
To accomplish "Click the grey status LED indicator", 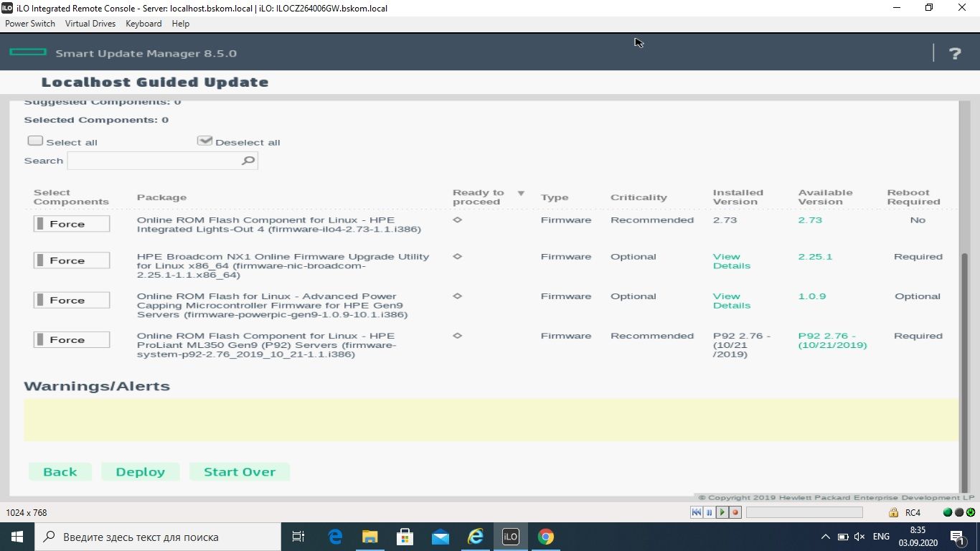I will tap(959, 512).
